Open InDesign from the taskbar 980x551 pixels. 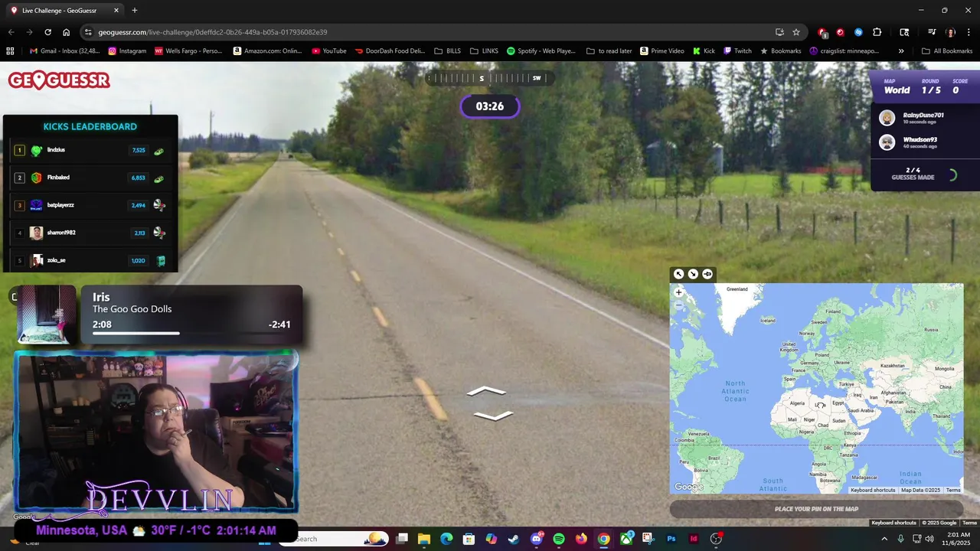(694, 539)
